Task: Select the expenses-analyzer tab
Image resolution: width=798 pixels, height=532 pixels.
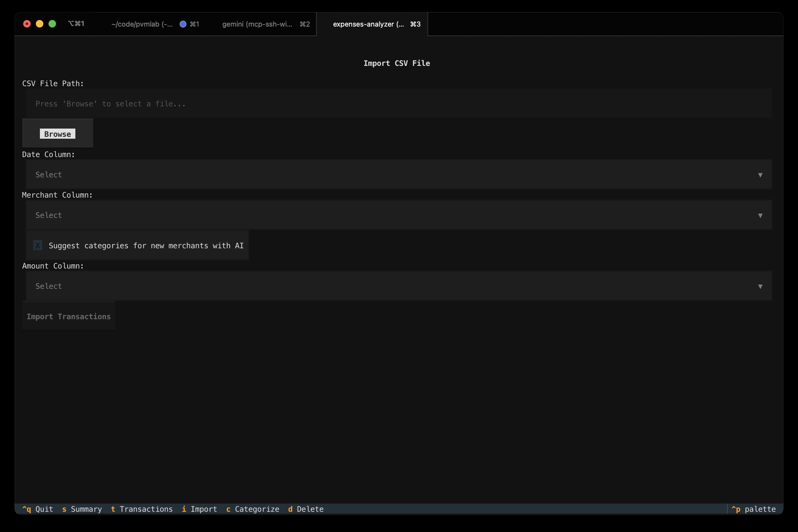Action: coord(368,24)
